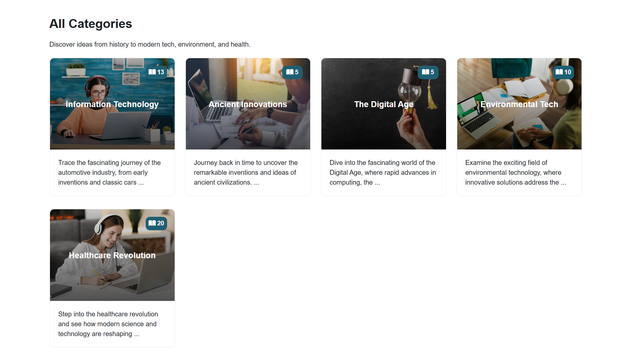Click the book icon on Ancient Innovations badge
The width and height of the screenshot is (625, 364).
tap(289, 72)
